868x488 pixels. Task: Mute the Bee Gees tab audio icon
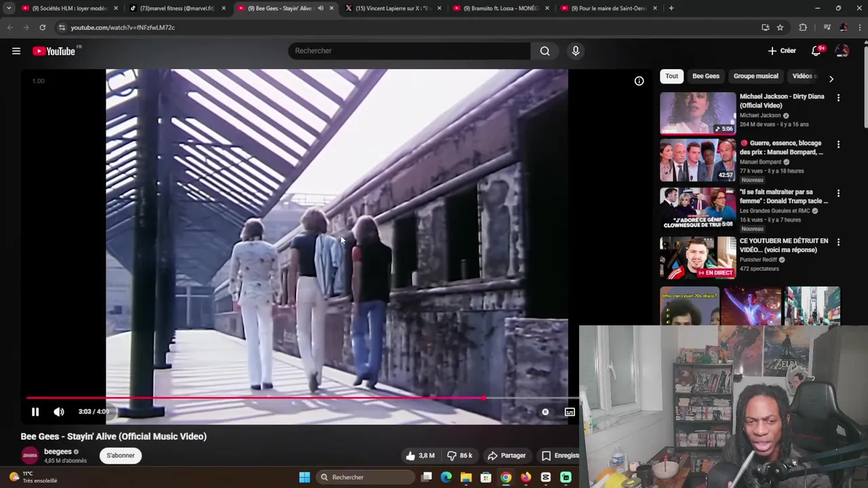coord(321,8)
